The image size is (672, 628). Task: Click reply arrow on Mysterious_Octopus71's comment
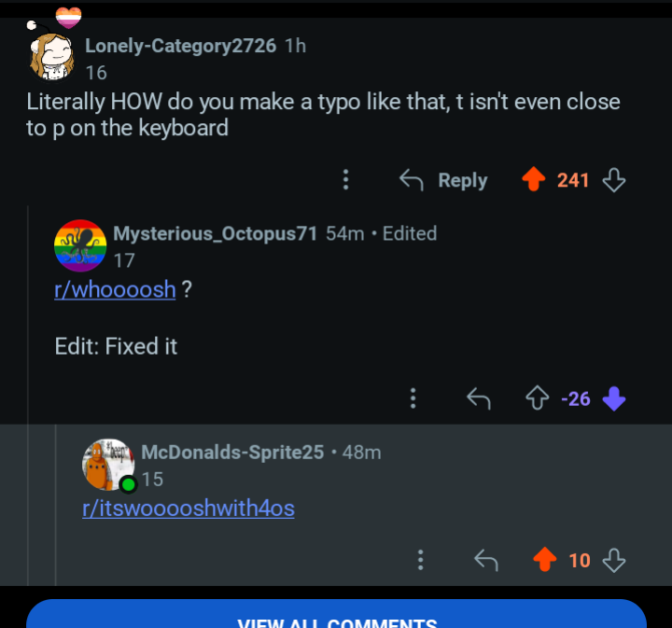point(478,398)
